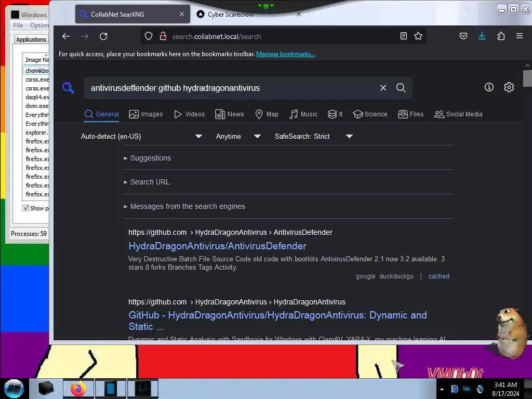532x399 pixels.
Task: Open options for the AntivirusDefender result
Action: point(421,276)
